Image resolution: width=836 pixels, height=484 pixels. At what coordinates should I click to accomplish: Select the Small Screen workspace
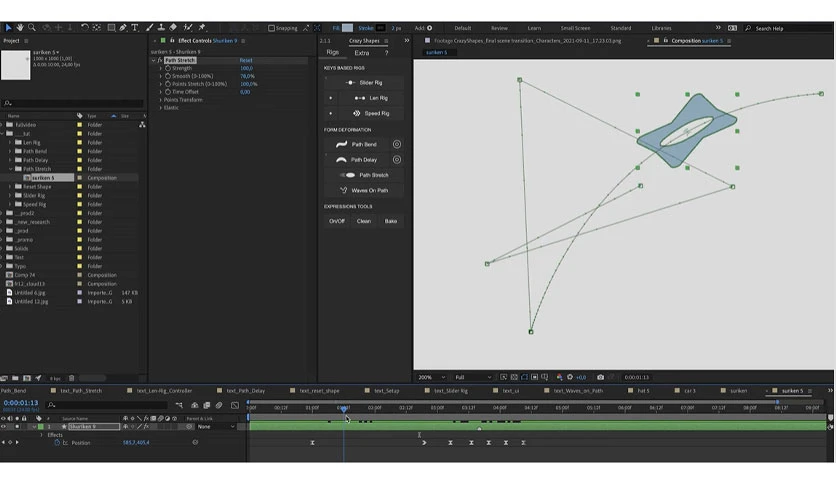575,28
